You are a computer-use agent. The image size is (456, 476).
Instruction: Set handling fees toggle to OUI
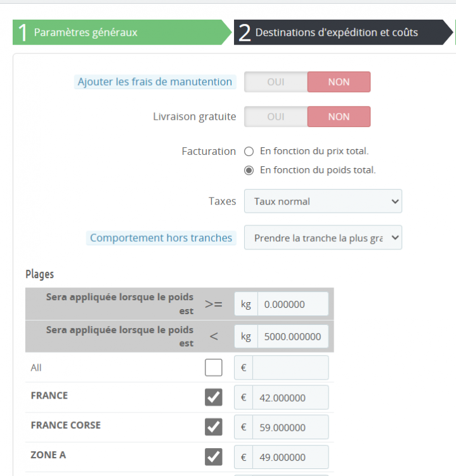click(x=276, y=82)
